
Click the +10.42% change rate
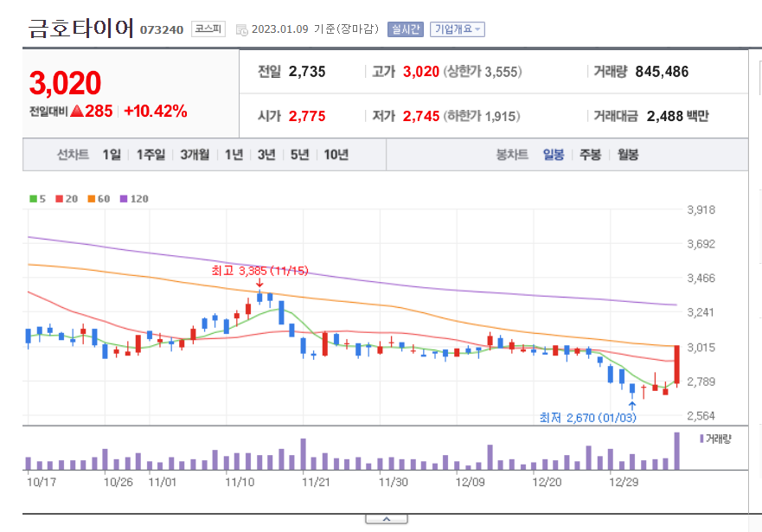[x=156, y=112]
